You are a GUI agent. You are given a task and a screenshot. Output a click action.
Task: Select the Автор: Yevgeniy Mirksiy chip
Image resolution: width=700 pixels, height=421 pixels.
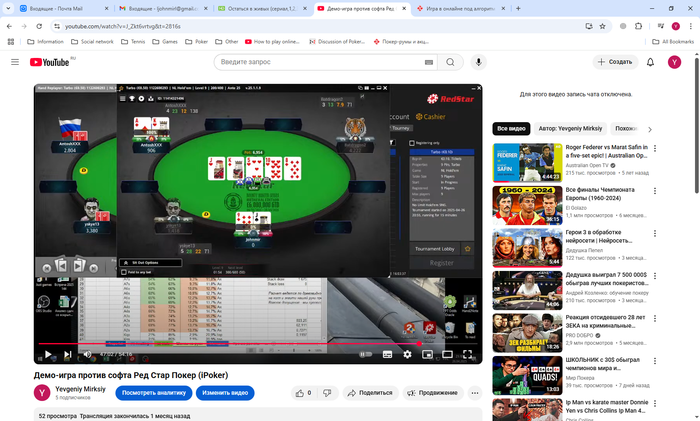tap(570, 129)
